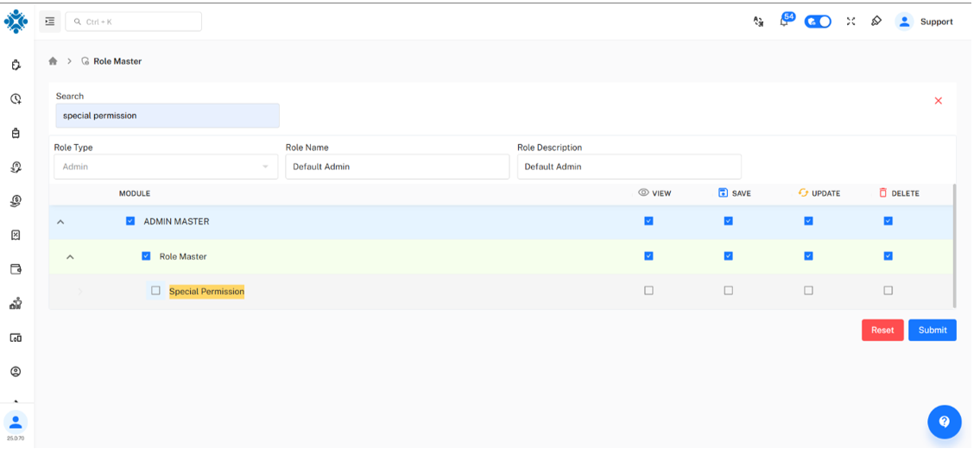Enable View checkbox for Special Permission
Image resolution: width=980 pixels, height=455 pixels.
click(648, 291)
